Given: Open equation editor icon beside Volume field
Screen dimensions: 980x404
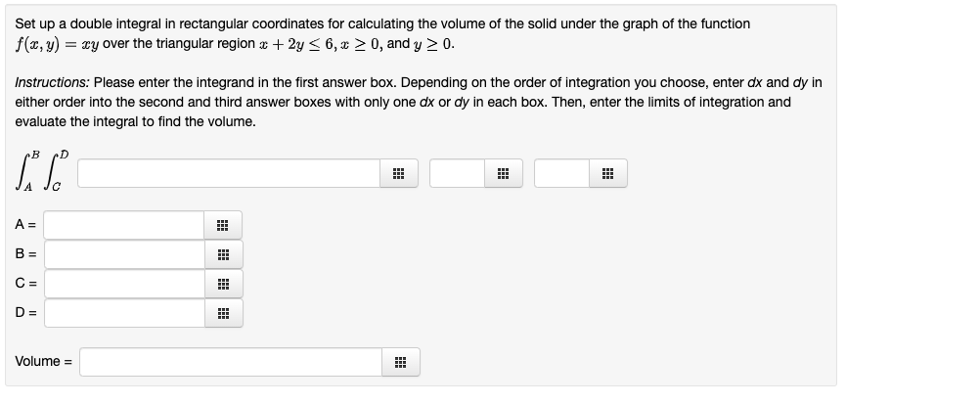Looking at the screenshot, I should pos(401,362).
